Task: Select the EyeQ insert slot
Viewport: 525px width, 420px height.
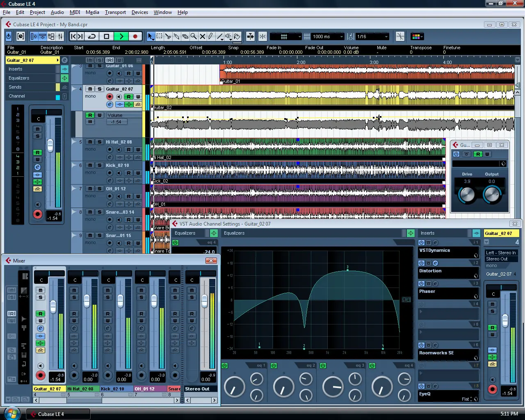Action: [449, 396]
